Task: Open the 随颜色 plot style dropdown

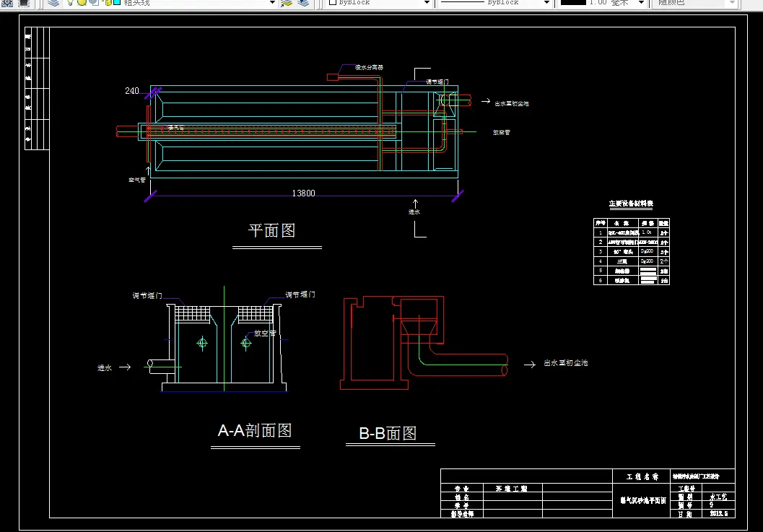Action: (x=733, y=3)
